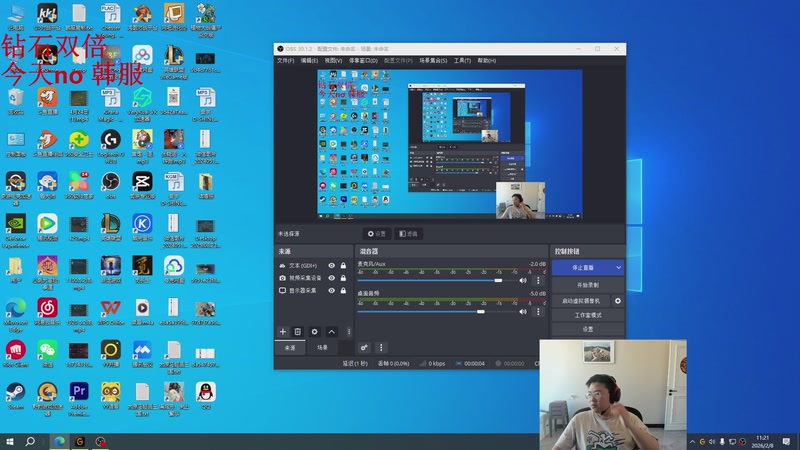Click the 启动虚拟摄像机 button
The width and height of the screenshot is (800, 450).
click(581, 301)
